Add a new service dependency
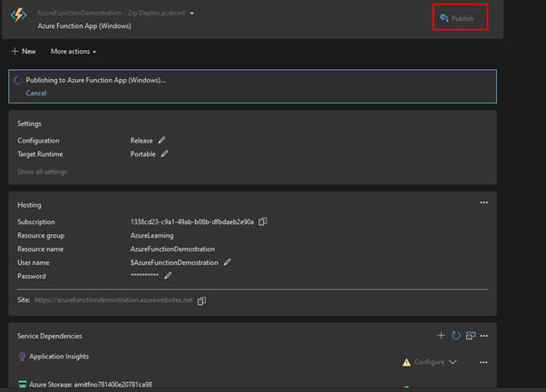Viewport: 546px width, 392px height. point(441,335)
